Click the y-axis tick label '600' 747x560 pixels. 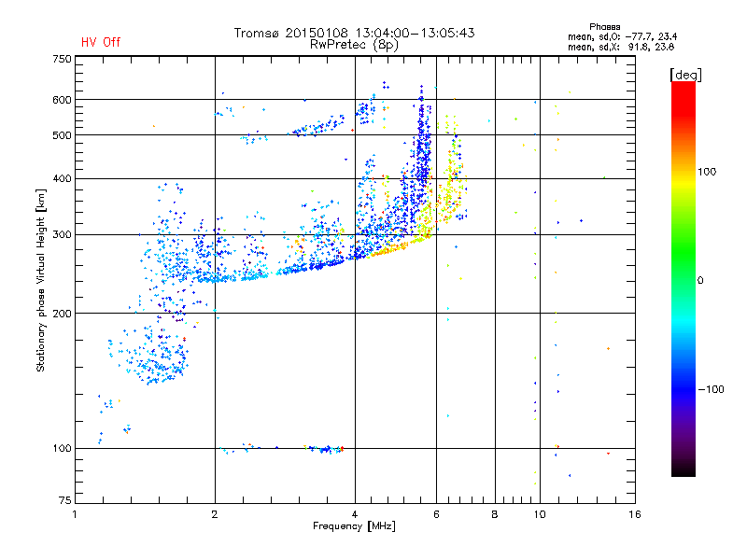click(62, 100)
